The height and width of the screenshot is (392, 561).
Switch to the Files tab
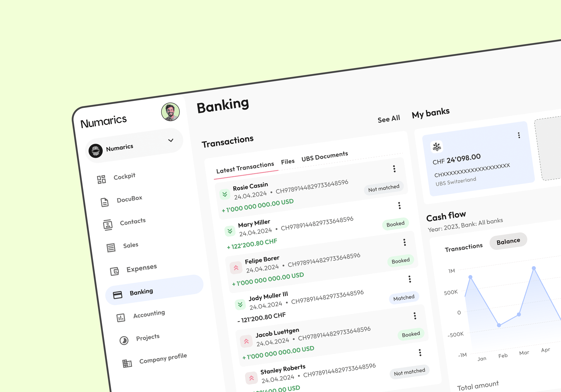288,162
